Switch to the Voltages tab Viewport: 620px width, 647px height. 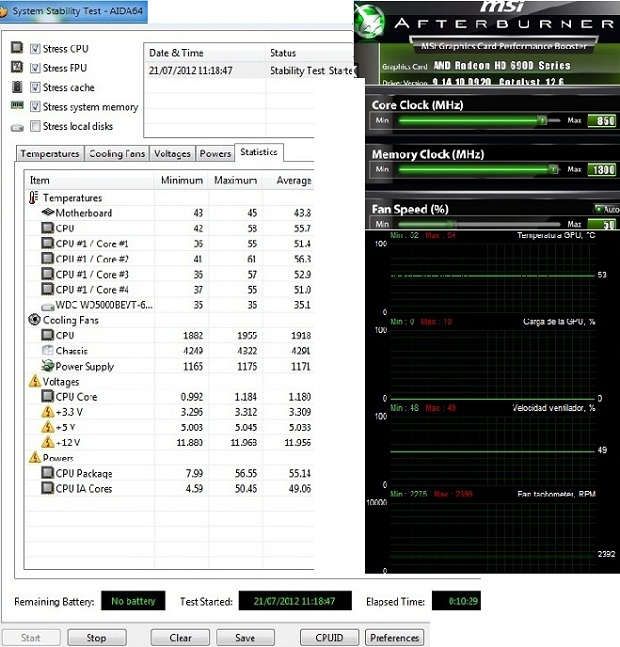click(x=172, y=153)
